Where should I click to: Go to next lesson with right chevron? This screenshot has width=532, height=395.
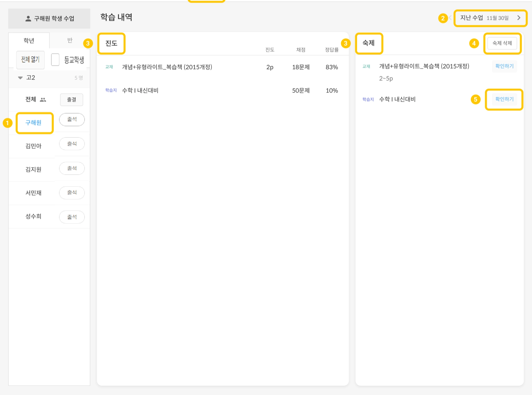tap(519, 18)
